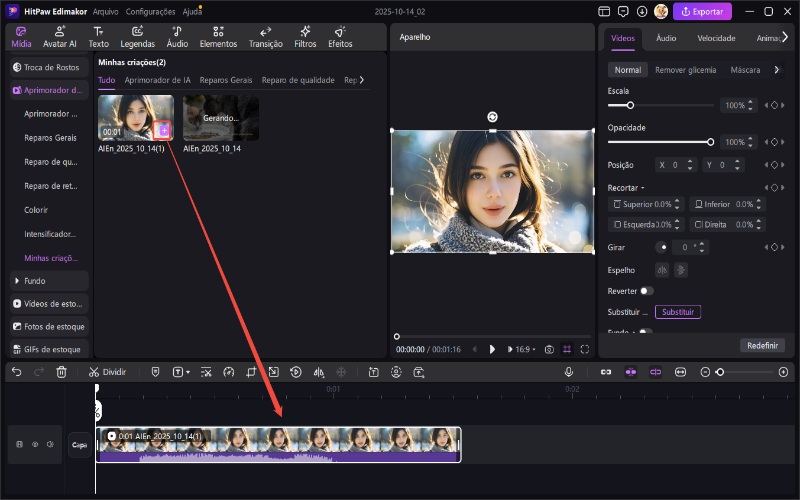Click the Exportar button
This screenshot has width=800, height=500.
tap(702, 11)
